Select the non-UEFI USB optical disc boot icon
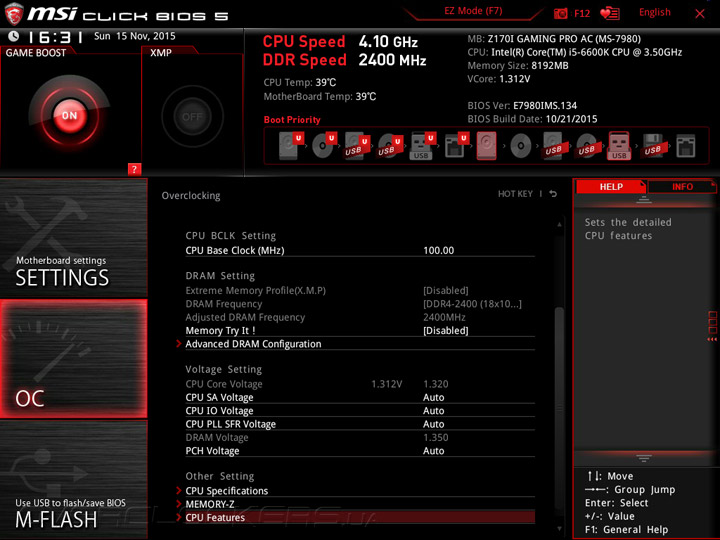The width and height of the screenshot is (720, 540). coord(587,146)
